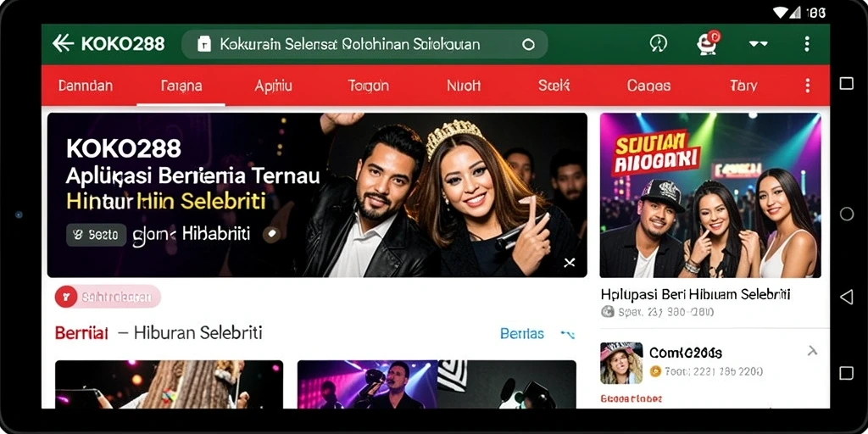Click the red link text below ComiG20ds
This screenshot has width=868, height=434.
click(x=631, y=398)
